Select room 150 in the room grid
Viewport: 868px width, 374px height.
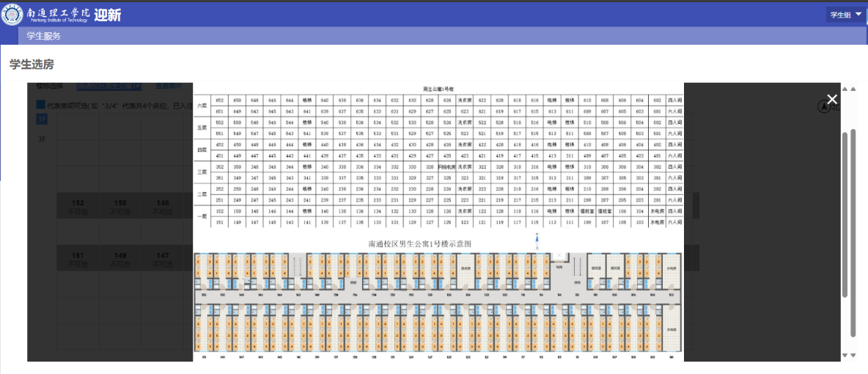click(x=119, y=207)
